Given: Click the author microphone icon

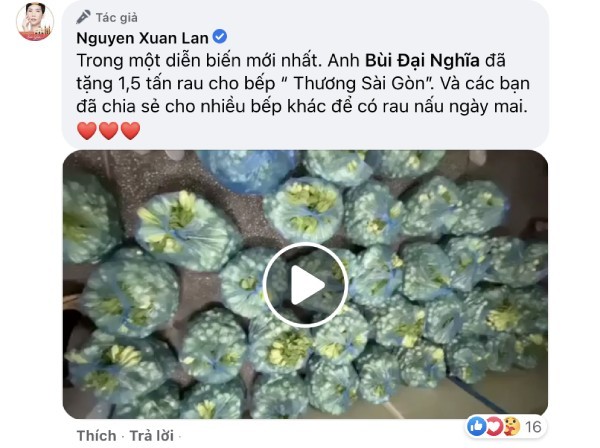Looking at the screenshot, I should click(x=83, y=17).
